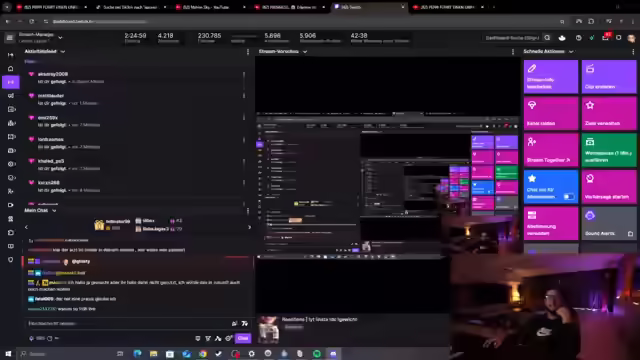Screen dimensions: 640x360
Task: Switch to the active Twitch browser tab
Action: (x=369, y=7)
